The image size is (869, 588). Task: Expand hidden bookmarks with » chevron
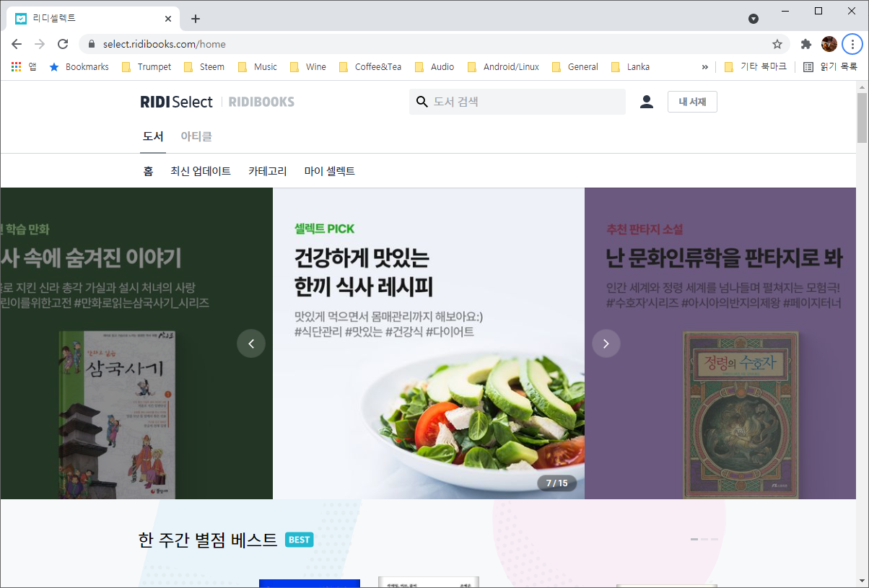tap(704, 66)
